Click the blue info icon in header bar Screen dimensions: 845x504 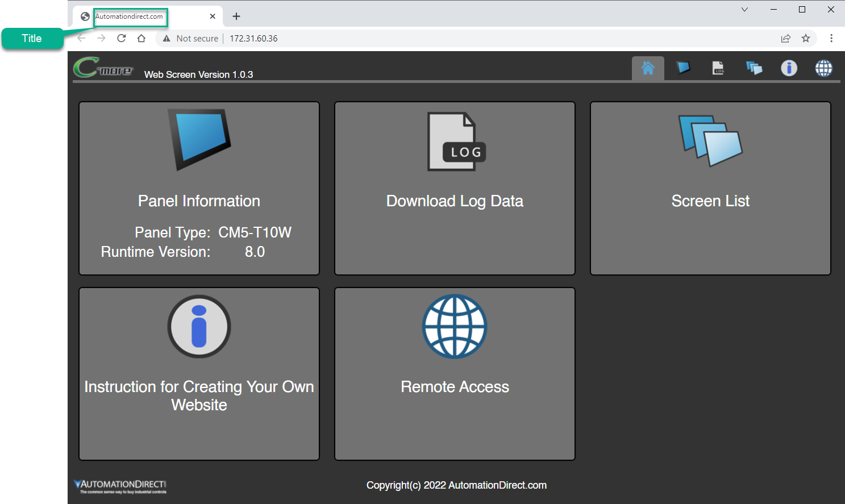pyautogui.click(x=789, y=68)
